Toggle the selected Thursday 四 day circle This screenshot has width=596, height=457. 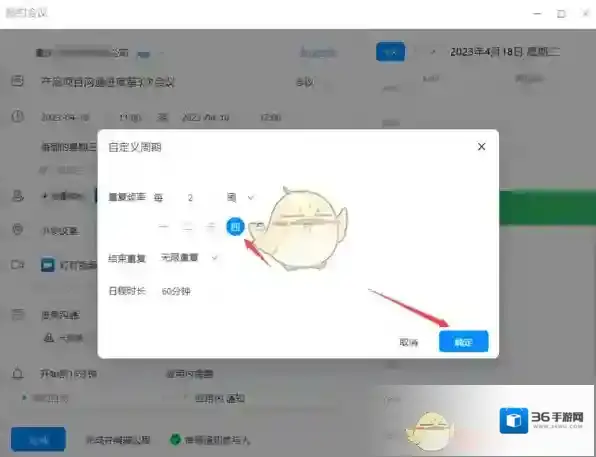[235, 227]
